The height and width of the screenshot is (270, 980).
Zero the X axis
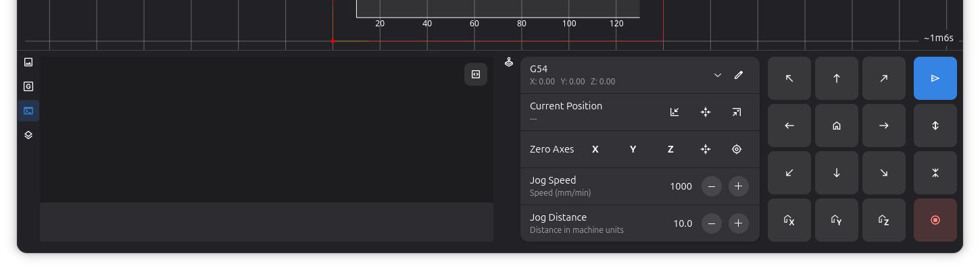pyautogui.click(x=595, y=149)
